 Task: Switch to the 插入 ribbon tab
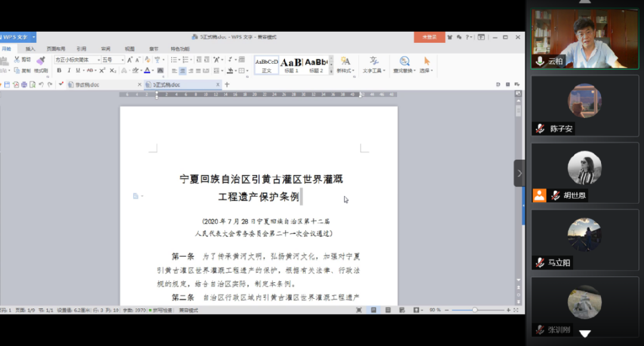tap(30, 49)
